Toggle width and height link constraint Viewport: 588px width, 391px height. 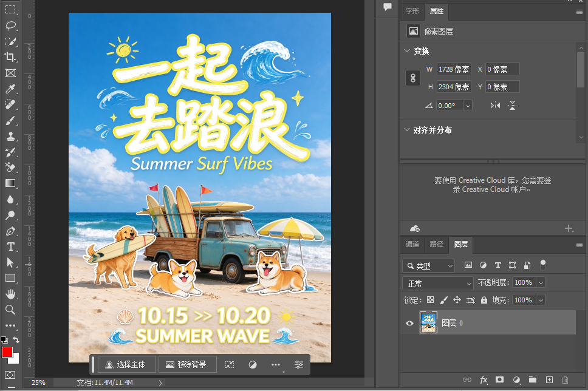(x=413, y=78)
